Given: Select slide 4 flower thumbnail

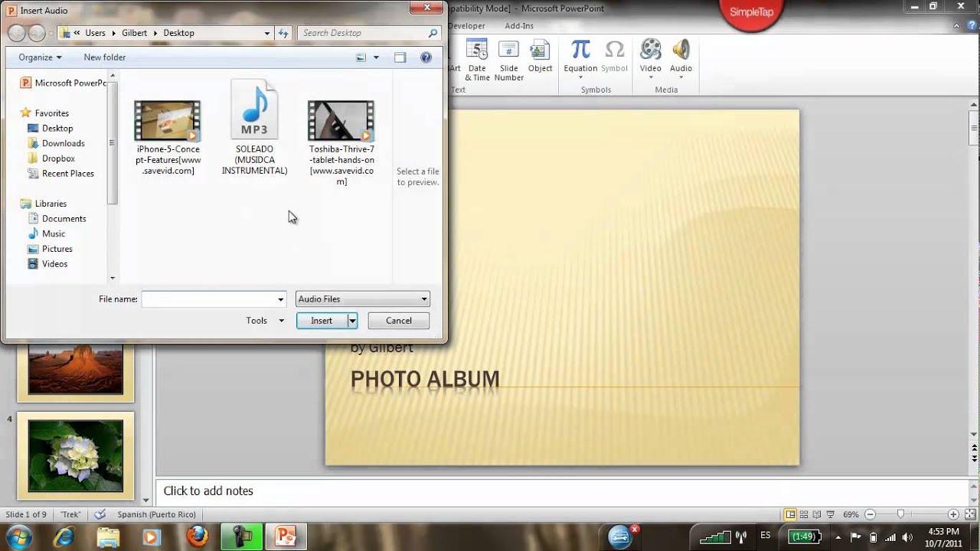Looking at the screenshot, I should pos(76,456).
